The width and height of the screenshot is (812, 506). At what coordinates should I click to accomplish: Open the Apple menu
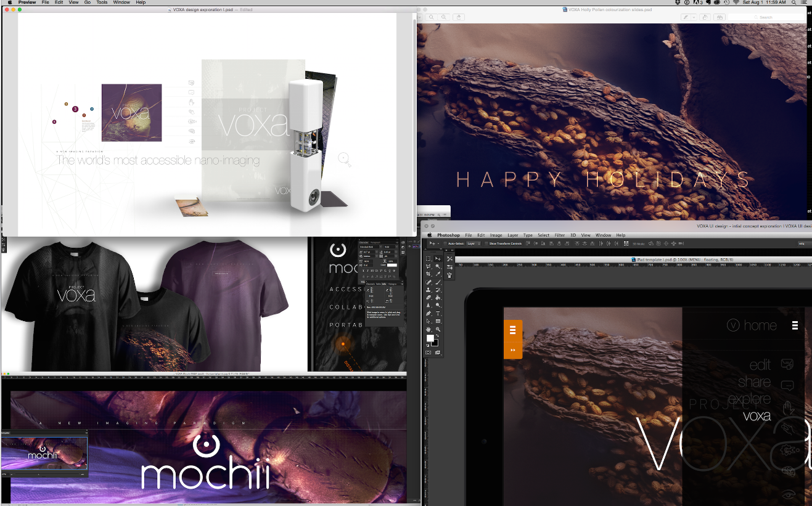[x=9, y=2]
